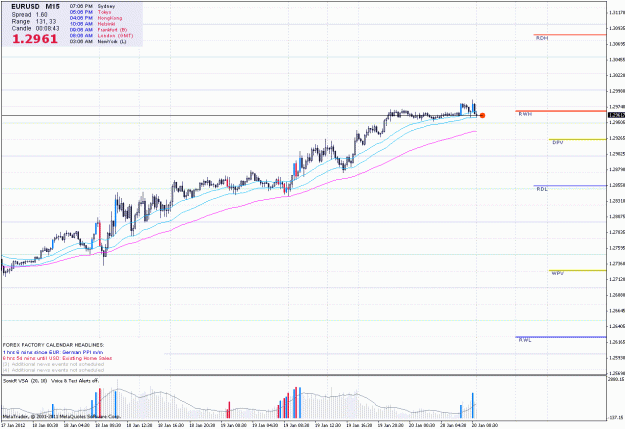Click the MetaTrader copyright text

pyautogui.click(x=62, y=417)
